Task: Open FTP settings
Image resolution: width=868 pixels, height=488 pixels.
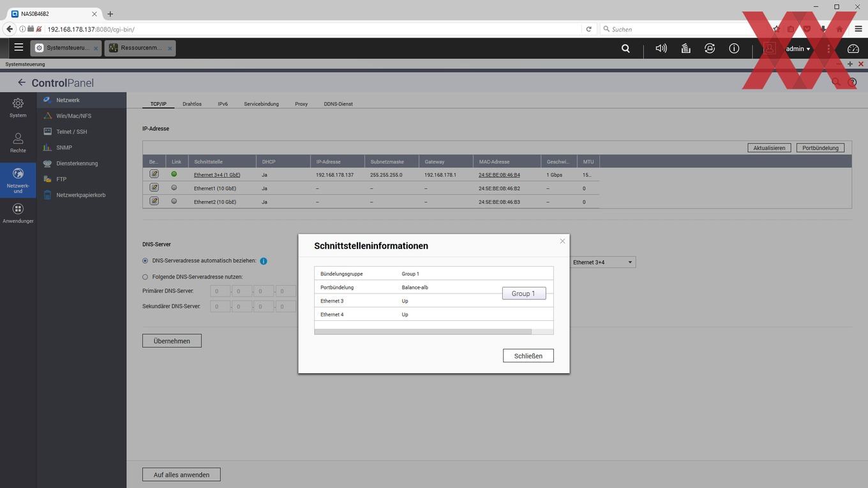Action: pos(82,179)
